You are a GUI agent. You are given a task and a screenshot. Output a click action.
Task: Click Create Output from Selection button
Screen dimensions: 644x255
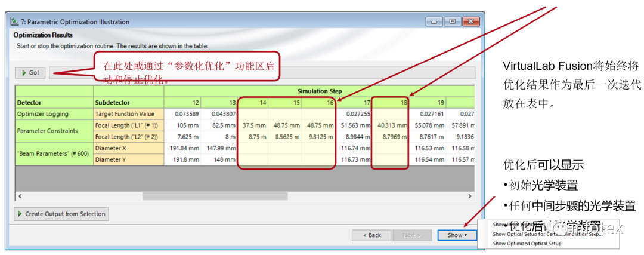[x=61, y=214]
